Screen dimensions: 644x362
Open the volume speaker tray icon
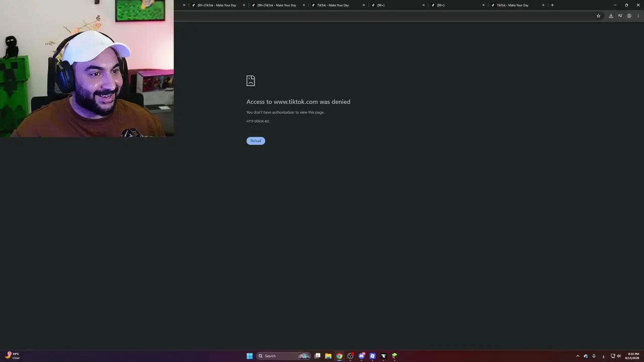pyautogui.click(x=619, y=356)
